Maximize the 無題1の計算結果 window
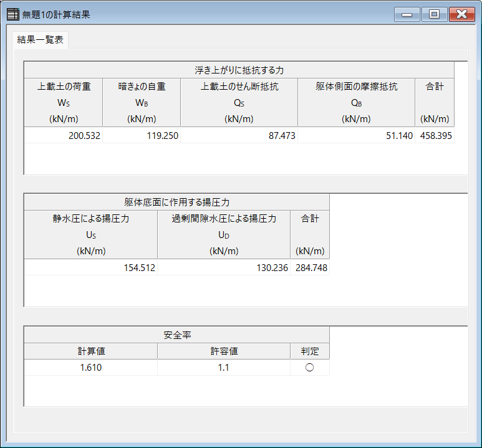Viewport: 482px width, 448px height. tap(434, 14)
